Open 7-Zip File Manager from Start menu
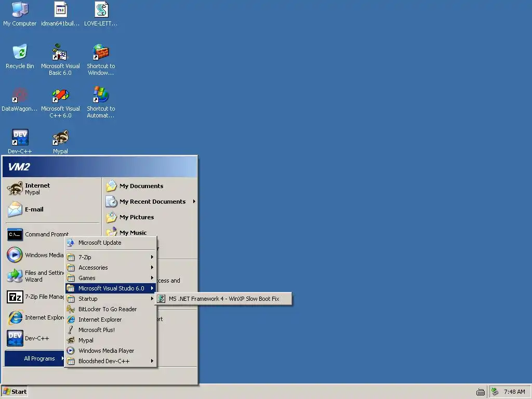Viewport: 532px width, 399px height. (35, 297)
